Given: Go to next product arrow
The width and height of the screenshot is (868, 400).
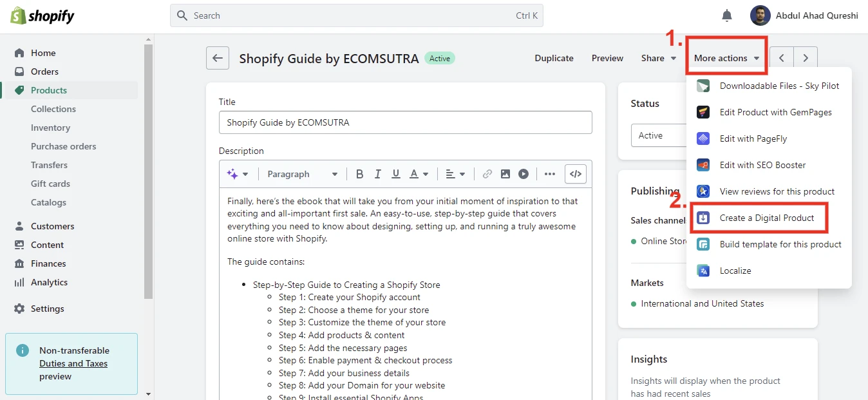Looking at the screenshot, I should 806,58.
